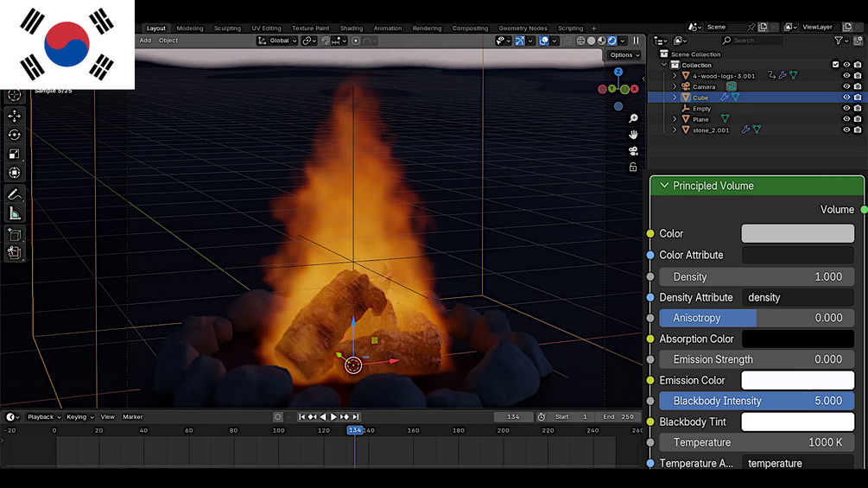Open the Playback menu in timeline
This screenshot has width=868, height=488.
coord(41,417)
